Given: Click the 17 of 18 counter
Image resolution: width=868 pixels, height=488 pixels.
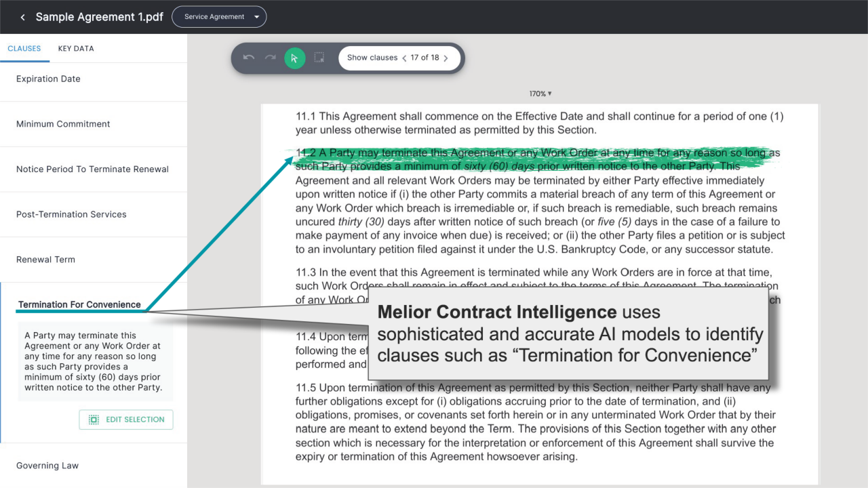Looking at the screenshot, I should click(x=425, y=58).
